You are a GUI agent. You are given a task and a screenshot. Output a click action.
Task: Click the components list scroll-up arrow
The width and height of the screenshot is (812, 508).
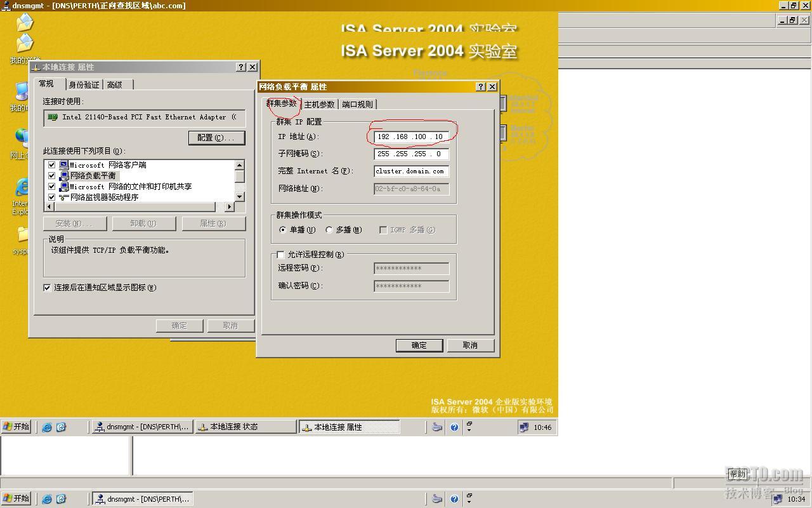pyautogui.click(x=239, y=165)
